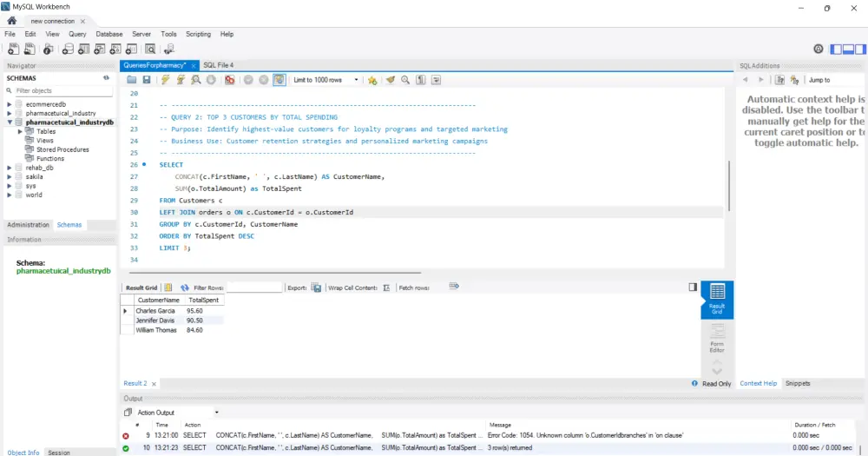This screenshot has height=456, width=868.
Task: Run EXPLAIN on statement under cursor
Action: (x=196, y=80)
